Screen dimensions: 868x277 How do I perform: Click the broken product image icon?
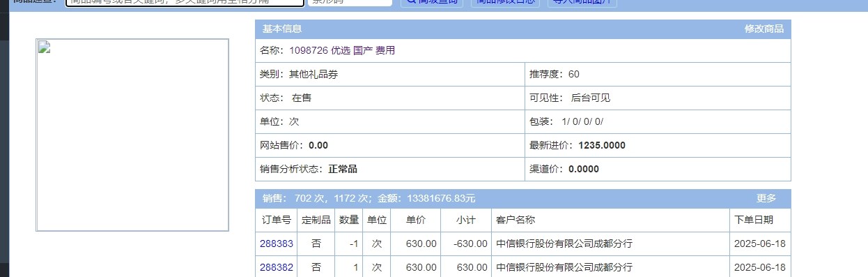[45, 47]
